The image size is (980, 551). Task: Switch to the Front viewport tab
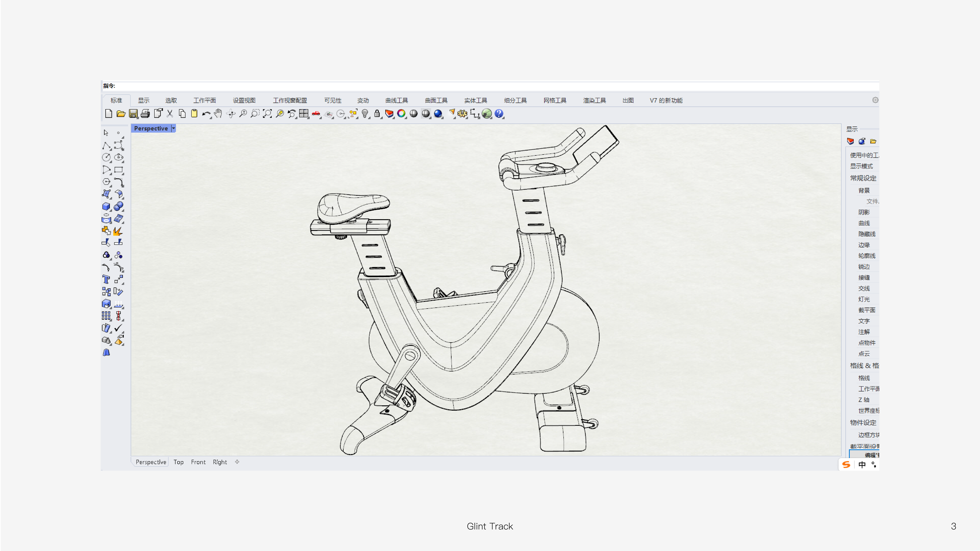(x=198, y=462)
